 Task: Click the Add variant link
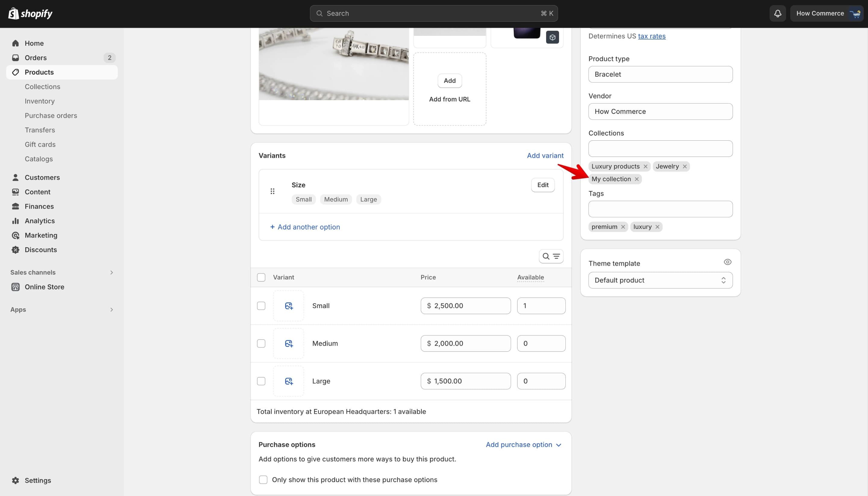(x=545, y=156)
